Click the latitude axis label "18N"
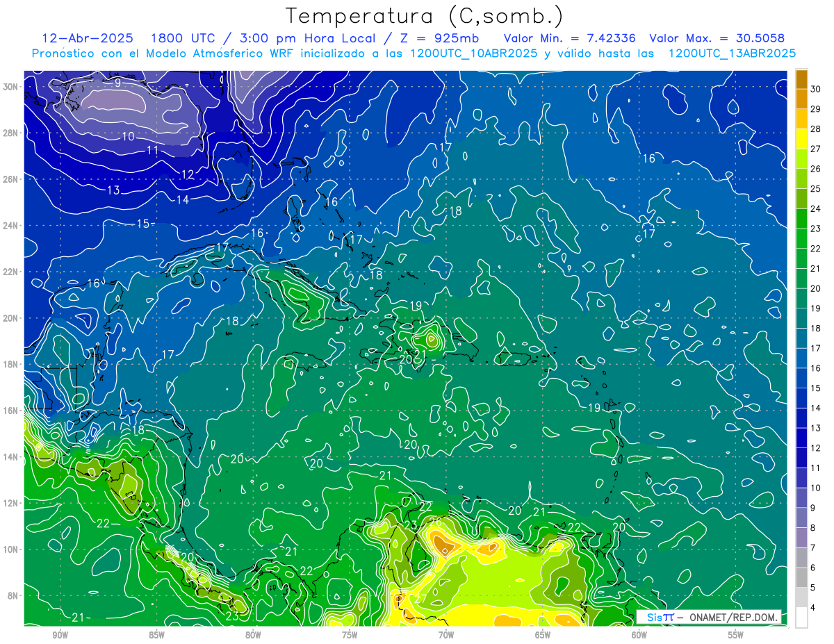Viewport: 834px width, 644px height. pyautogui.click(x=12, y=364)
